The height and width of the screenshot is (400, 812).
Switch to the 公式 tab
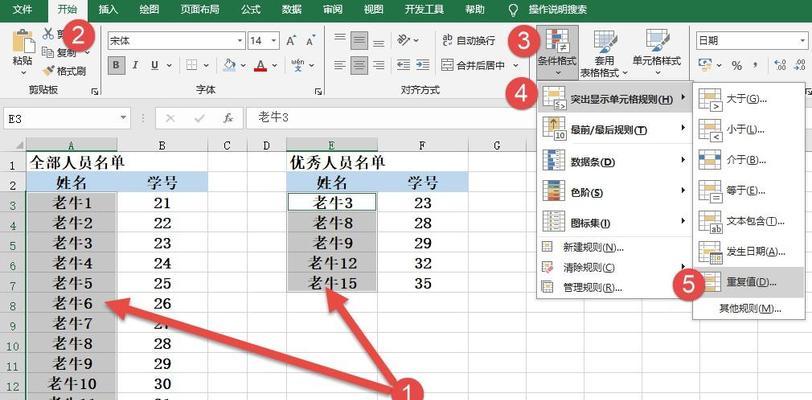tap(250, 9)
